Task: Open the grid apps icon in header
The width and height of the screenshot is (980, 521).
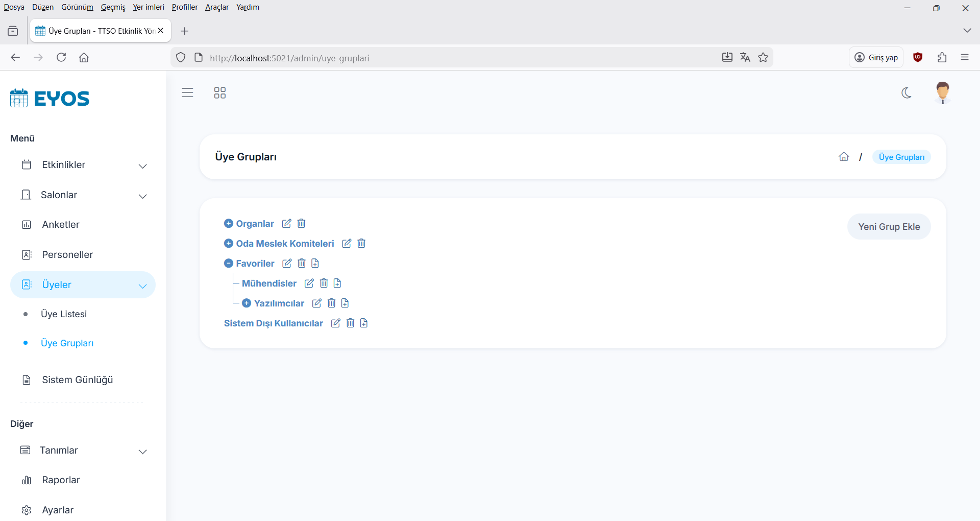Action: click(x=219, y=93)
